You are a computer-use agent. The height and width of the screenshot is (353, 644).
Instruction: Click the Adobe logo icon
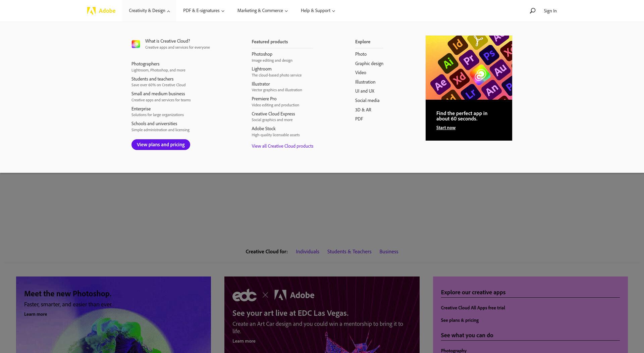pyautogui.click(x=91, y=11)
